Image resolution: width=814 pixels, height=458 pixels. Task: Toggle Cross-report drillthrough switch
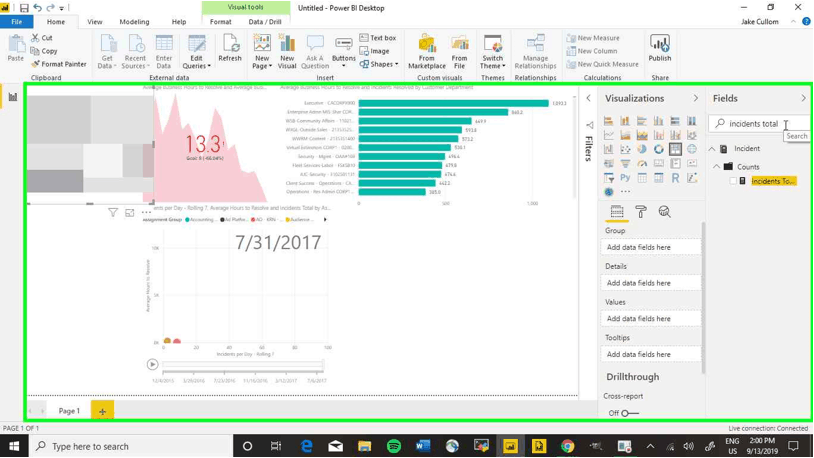click(x=628, y=413)
